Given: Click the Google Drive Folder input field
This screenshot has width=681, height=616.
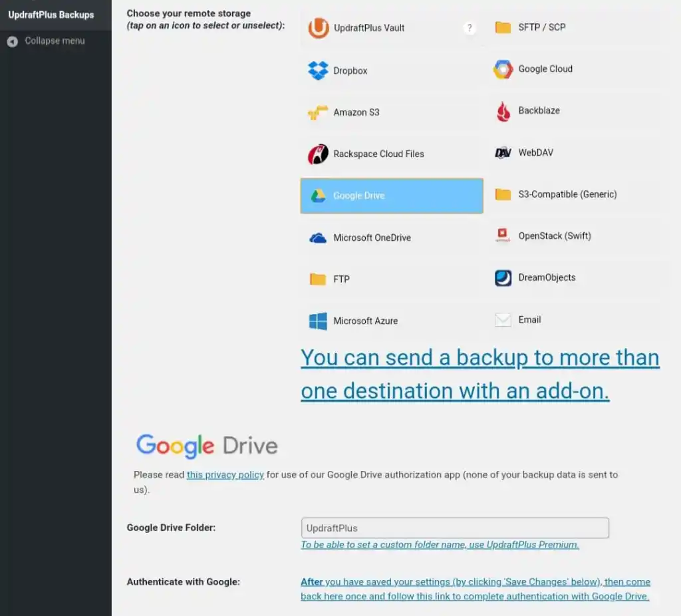Looking at the screenshot, I should (455, 528).
